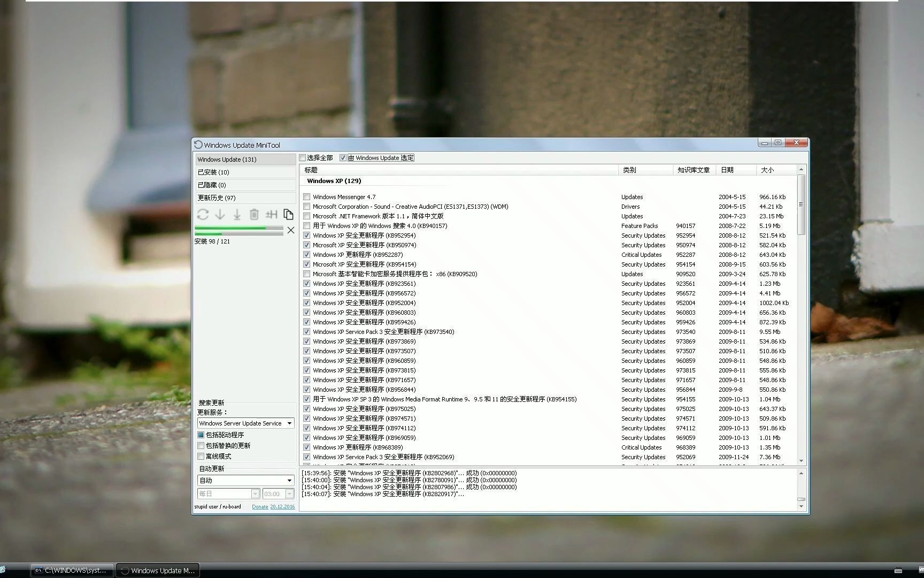The height and width of the screenshot is (578, 924).
Task: Sort by 大小 size column header
Action: (776, 170)
